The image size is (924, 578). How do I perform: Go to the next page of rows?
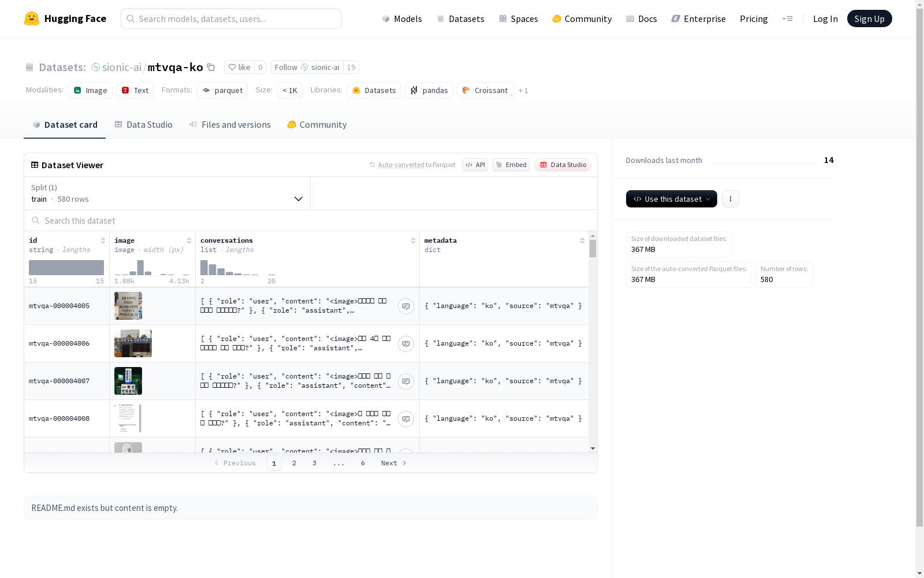coord(394,463)
